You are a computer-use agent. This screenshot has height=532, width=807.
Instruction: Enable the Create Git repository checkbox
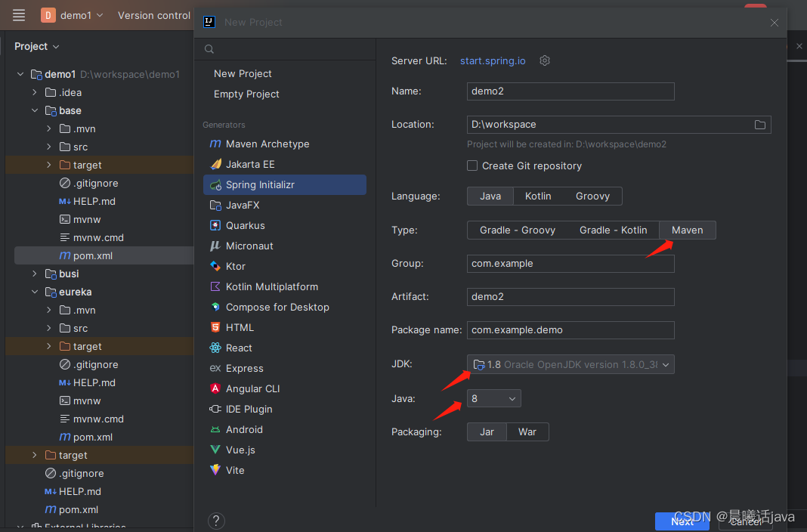coord(472,165)
